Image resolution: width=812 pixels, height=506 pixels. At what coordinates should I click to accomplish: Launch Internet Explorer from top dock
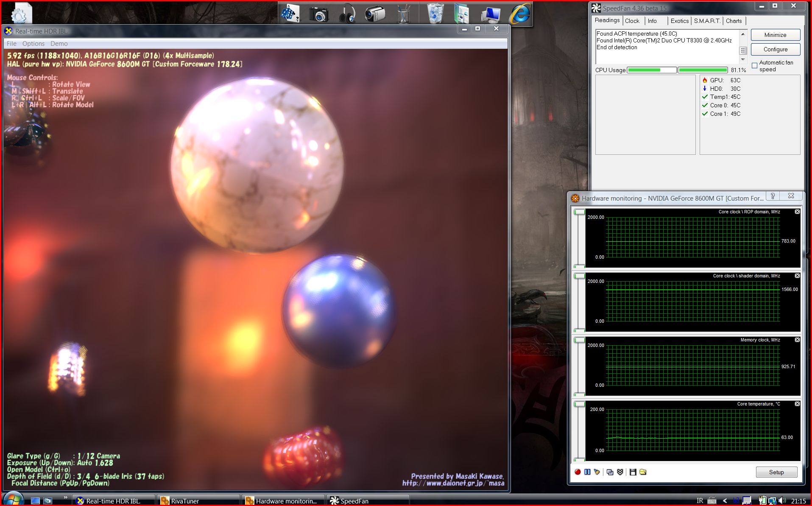click(x=520, y=13)
